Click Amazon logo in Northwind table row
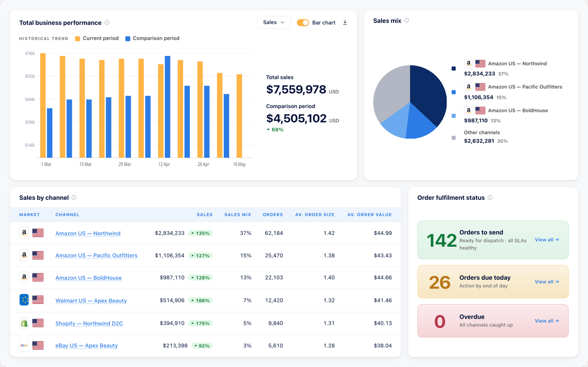Screen dimensions: 588x367 (24, 233)
